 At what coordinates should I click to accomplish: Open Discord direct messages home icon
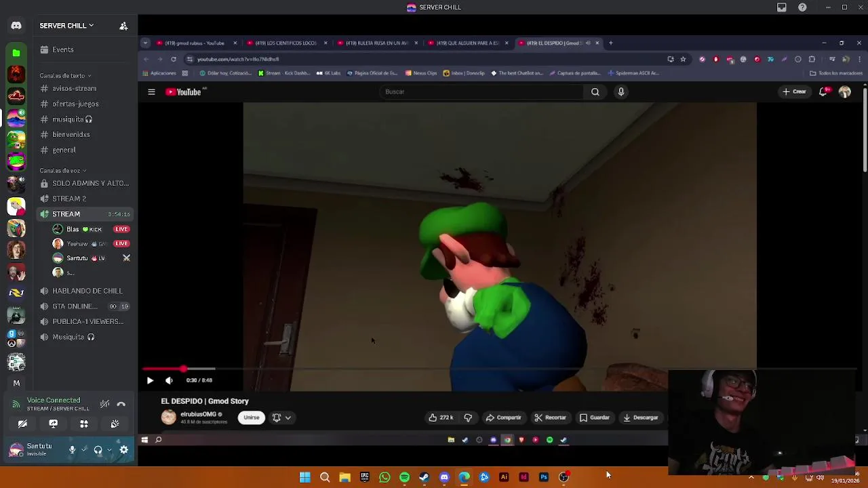[16, 26]
